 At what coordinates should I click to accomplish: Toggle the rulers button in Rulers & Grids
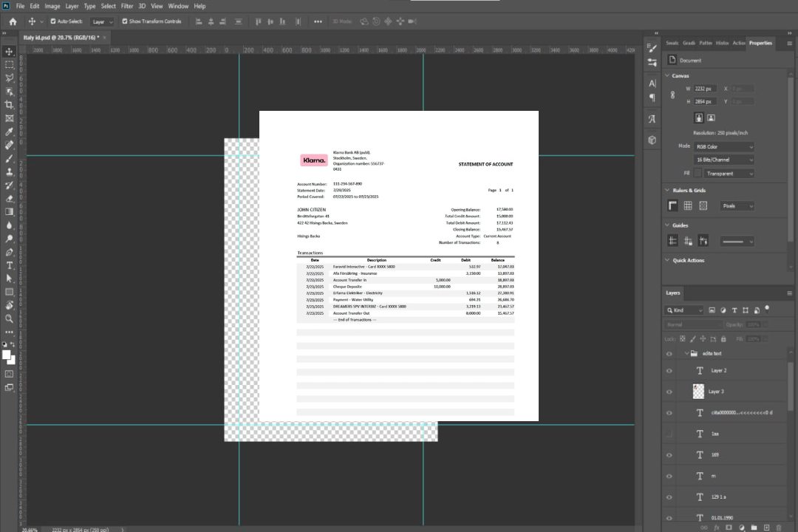coord(673,205)
